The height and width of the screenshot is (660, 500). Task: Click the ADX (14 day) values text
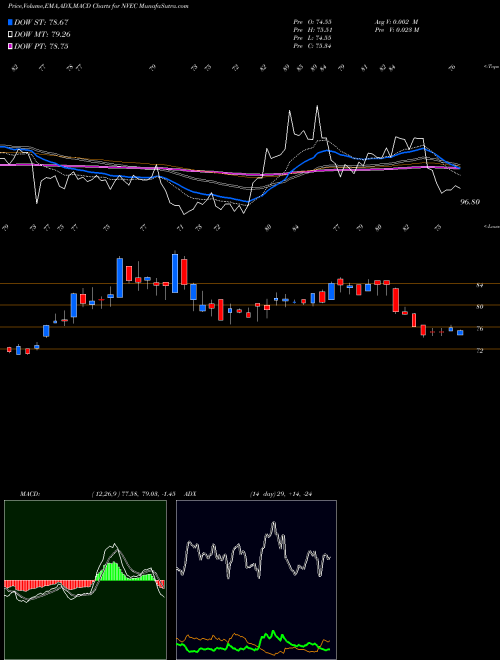280,494
